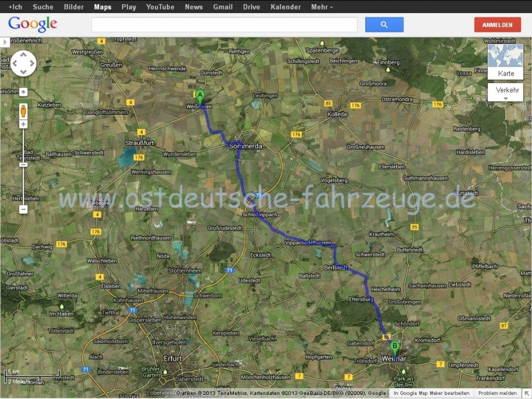Viewport: 532px width, 399px height.
Task: Click the arrow icon in the bottom-right map corner
Action: [x=527, y=393]
